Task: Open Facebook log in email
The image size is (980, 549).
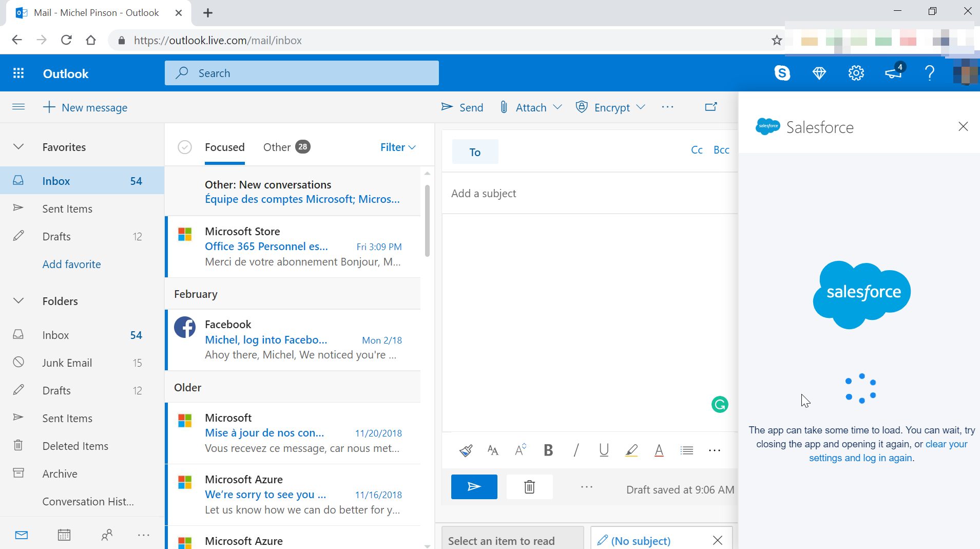Action: (x=294, y=339)
